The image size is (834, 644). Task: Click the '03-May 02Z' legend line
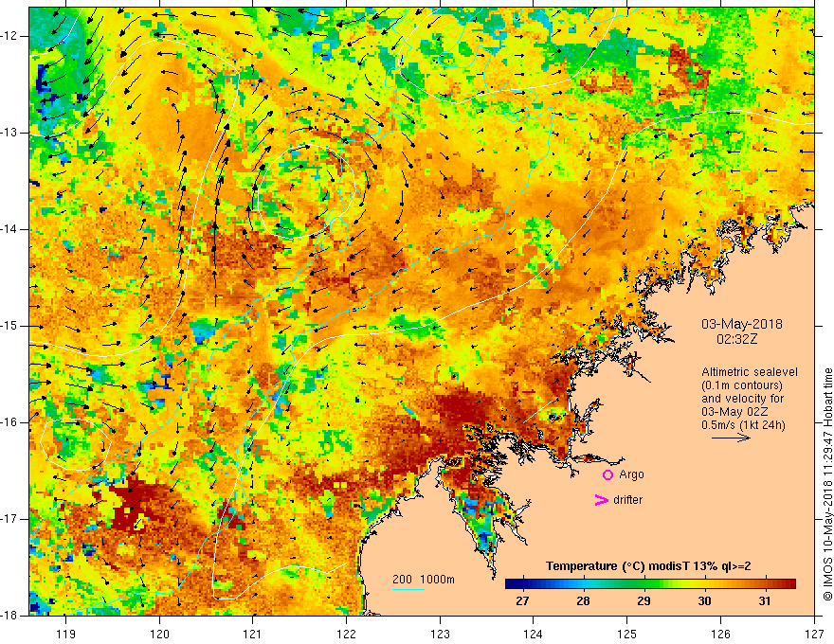coord(734,412)
